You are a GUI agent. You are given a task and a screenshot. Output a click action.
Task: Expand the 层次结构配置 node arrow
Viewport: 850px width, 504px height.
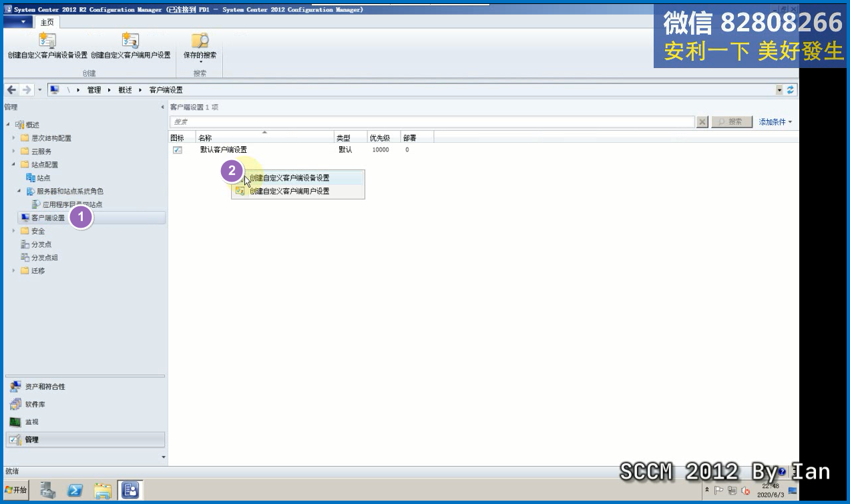[14, 138]
